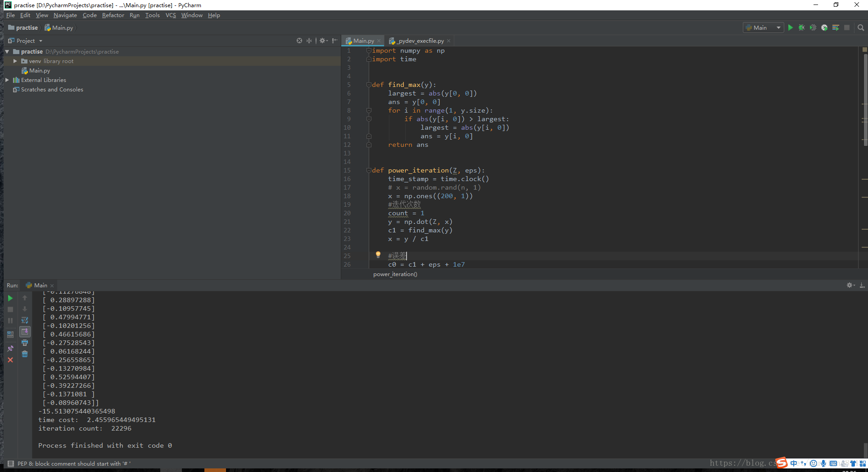Click the down stack trace arrow
Image resolution: width=868 pixels, height=472 pixels.
tap(25, 309)
